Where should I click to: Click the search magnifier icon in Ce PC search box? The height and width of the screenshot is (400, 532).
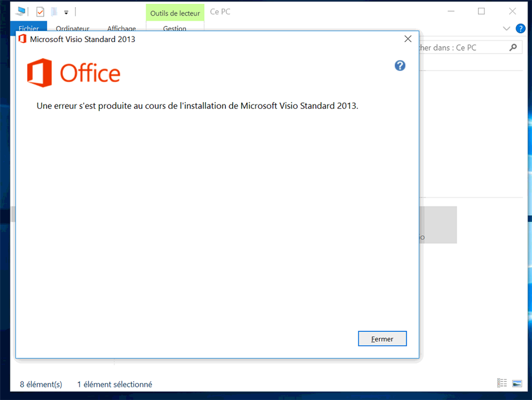pyautogui.click(x=513, y=47)
